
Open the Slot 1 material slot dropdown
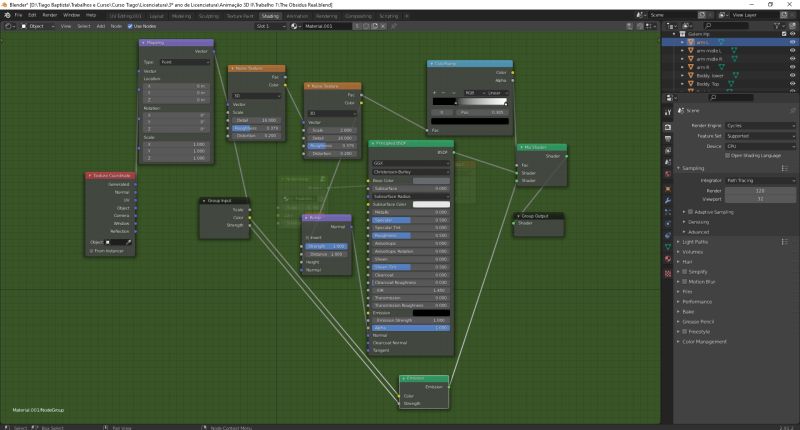[270, 26]
